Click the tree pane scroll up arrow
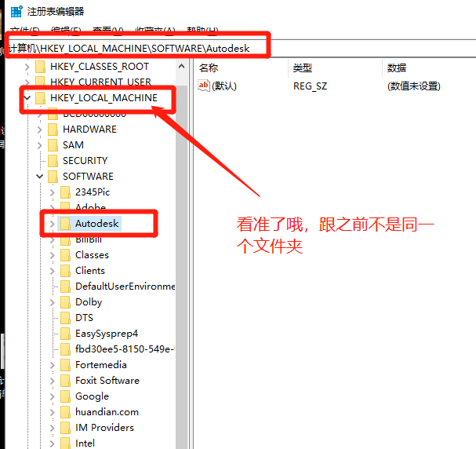The height and width of the screenshot is (449, 476). coord(181,67)
